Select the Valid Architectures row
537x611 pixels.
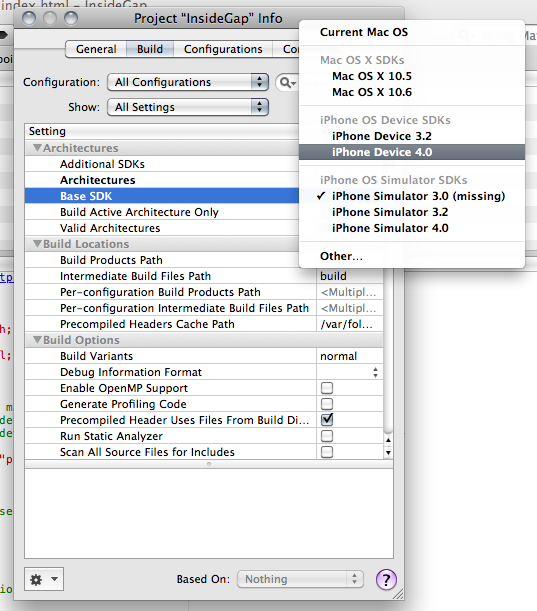(x=162, y=228)
